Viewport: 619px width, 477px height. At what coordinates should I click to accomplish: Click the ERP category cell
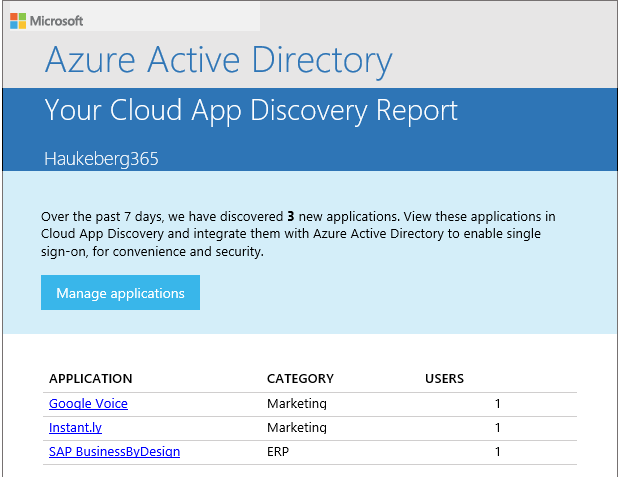pyautogui.click(x=279, y=452)
